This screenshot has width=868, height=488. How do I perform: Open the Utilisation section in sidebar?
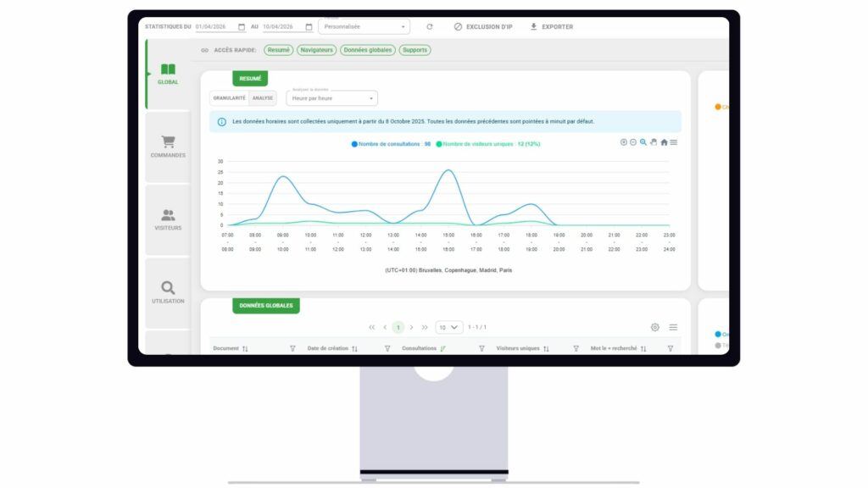(x=168, y=290)
